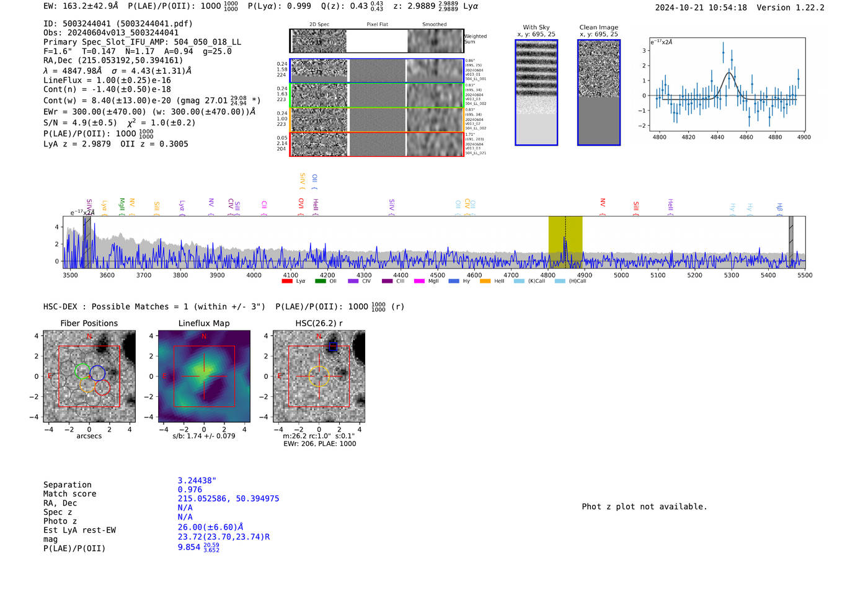Click the Fiber Positions image panel

(89, 376)
